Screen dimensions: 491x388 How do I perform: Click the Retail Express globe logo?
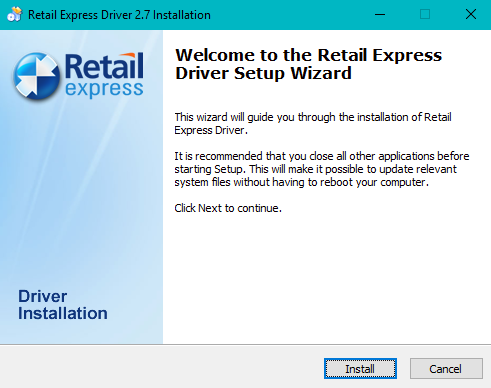(x=37, y=76)
